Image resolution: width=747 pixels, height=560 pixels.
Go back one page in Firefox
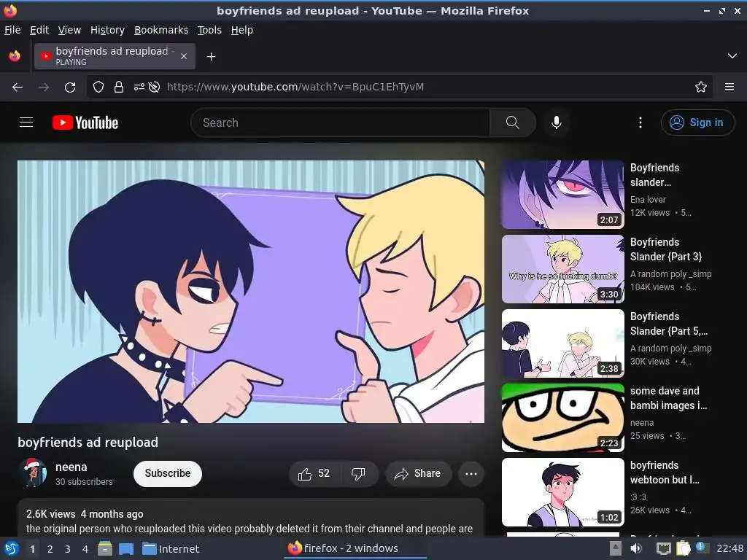[18, 87]
